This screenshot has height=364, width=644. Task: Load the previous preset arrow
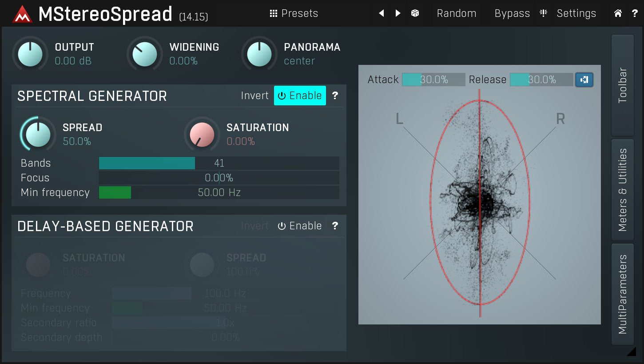[x=381, y=13]
